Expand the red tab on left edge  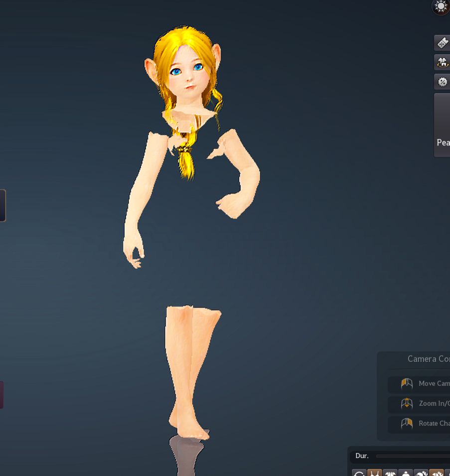tap(1, 395)
